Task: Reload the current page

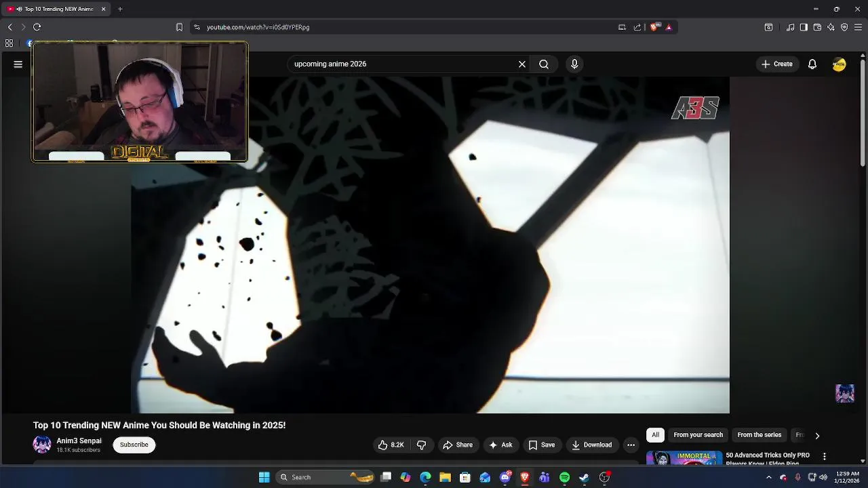Action: [x=37, y=27]
